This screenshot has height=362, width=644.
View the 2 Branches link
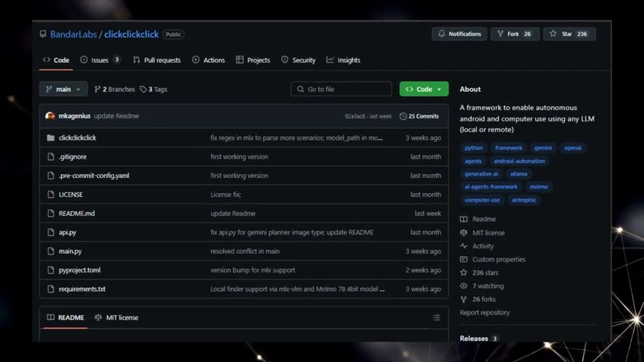[115, 89]
